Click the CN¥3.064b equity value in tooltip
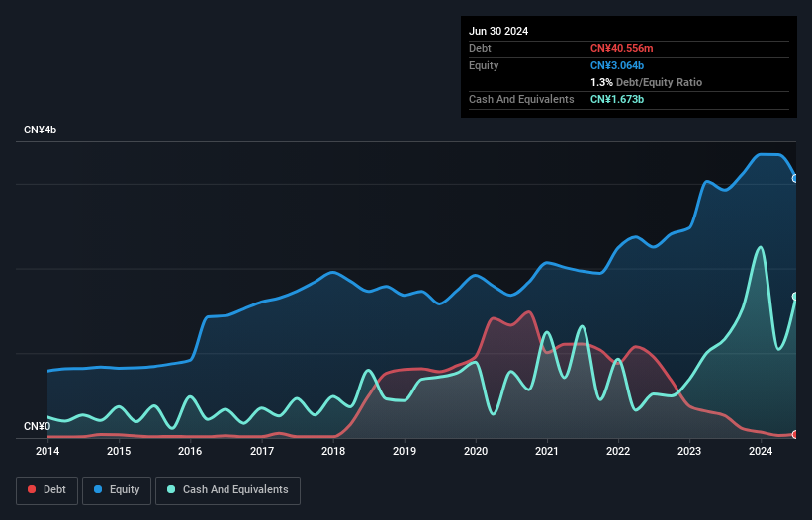812x520 pixels. pyautogui.click(x=616, y=65)
